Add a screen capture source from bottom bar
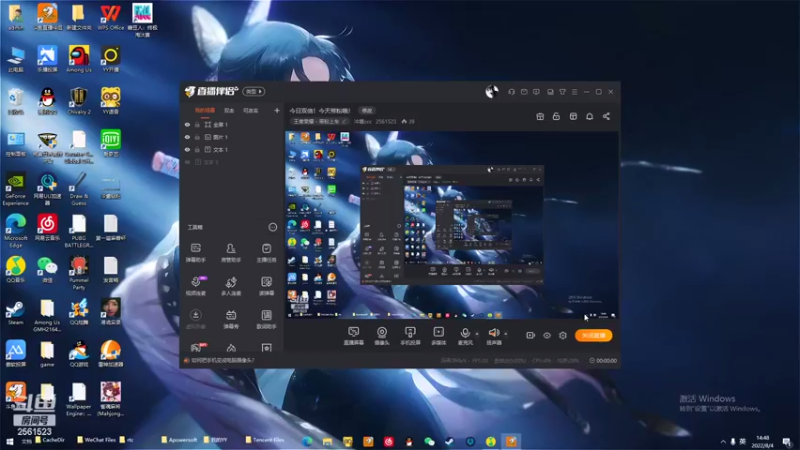 354,336
